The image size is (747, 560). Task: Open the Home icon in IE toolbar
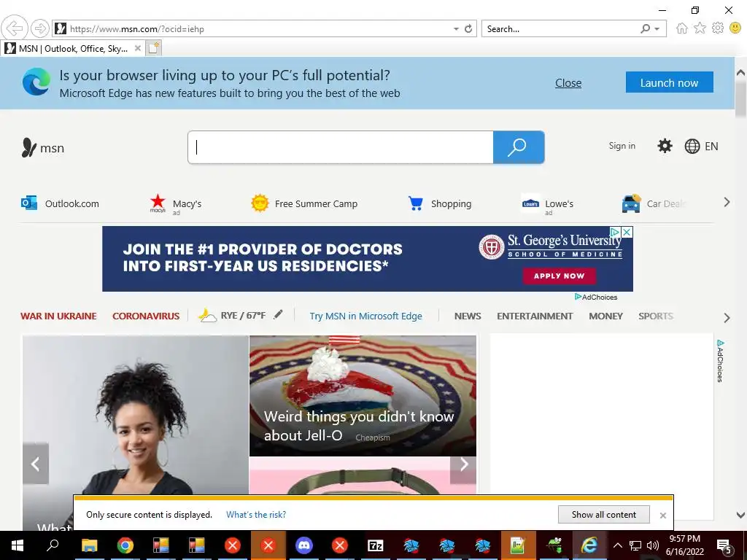pyautogui.click(x=682, y=28)
